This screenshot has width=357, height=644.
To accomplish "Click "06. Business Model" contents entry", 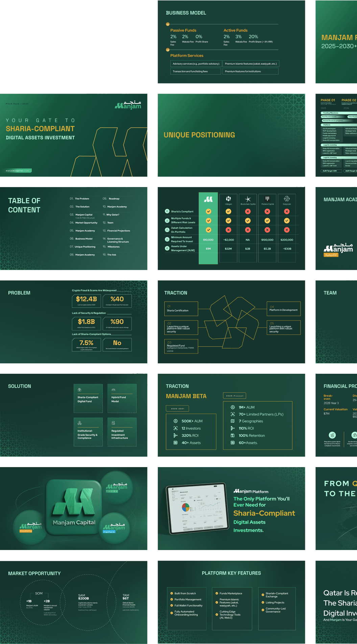I will pos(81,238).
